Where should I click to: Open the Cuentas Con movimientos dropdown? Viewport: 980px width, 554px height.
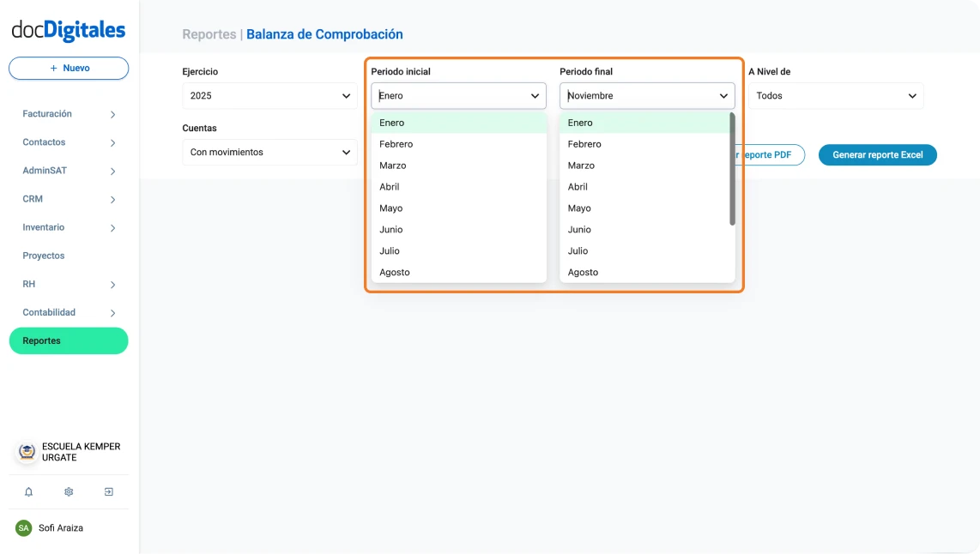click(269, 152)
